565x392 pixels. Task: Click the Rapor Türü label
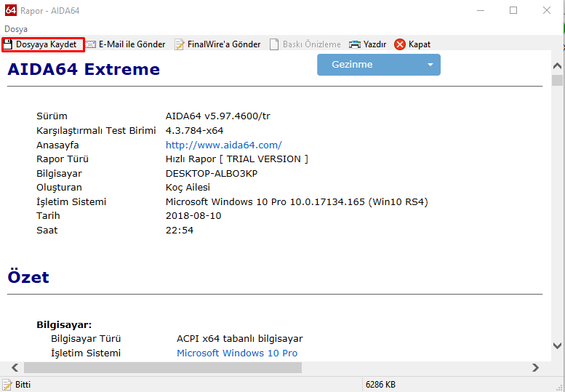tap(63, 159)
